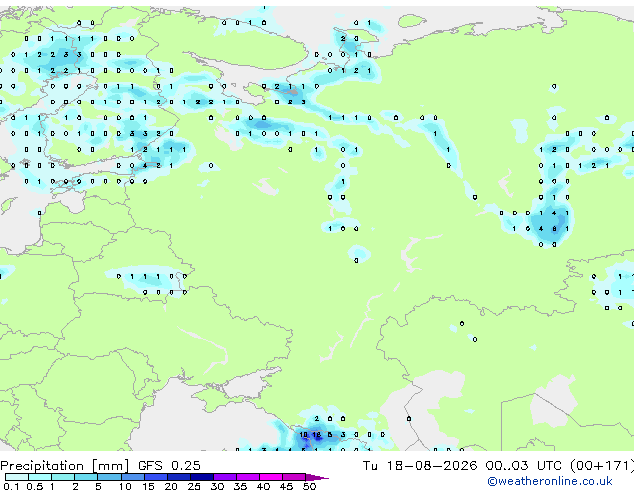Open the weatheronline.co.uk link

pyautogui.click(x=550, y=481)
